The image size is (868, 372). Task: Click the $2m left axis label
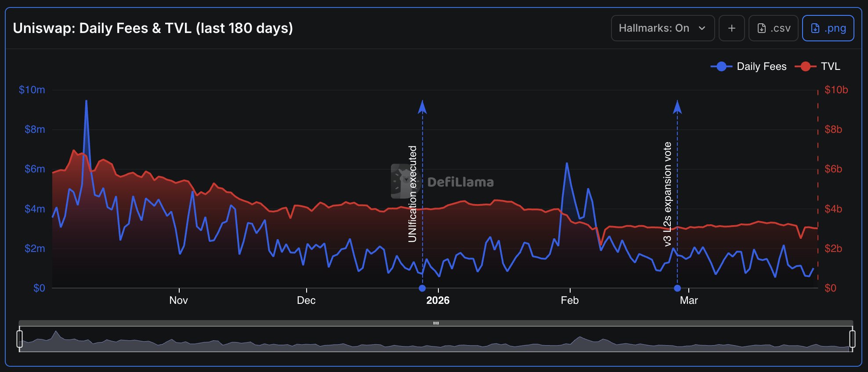pos(35,248)
